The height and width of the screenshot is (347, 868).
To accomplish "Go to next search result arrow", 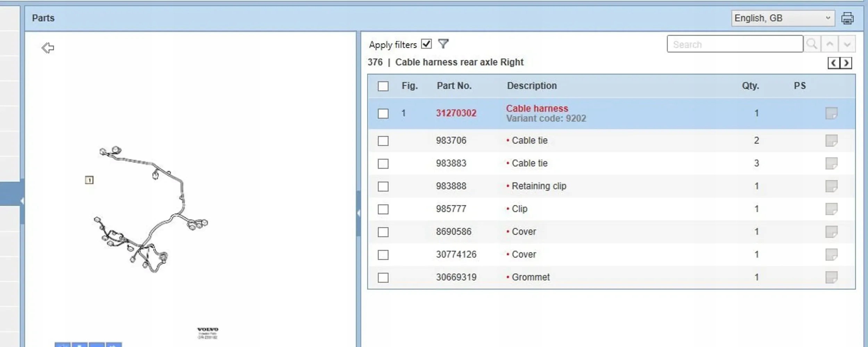I will point(847,44).
